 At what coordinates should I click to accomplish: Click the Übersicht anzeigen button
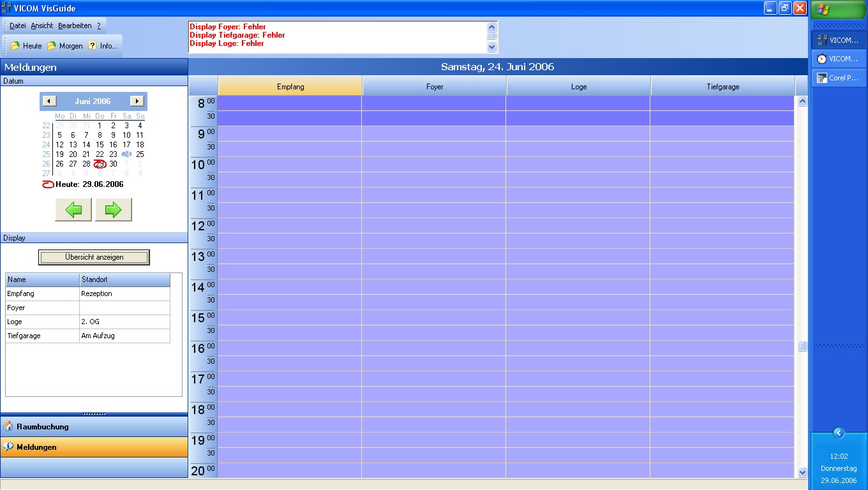[94, 257]
